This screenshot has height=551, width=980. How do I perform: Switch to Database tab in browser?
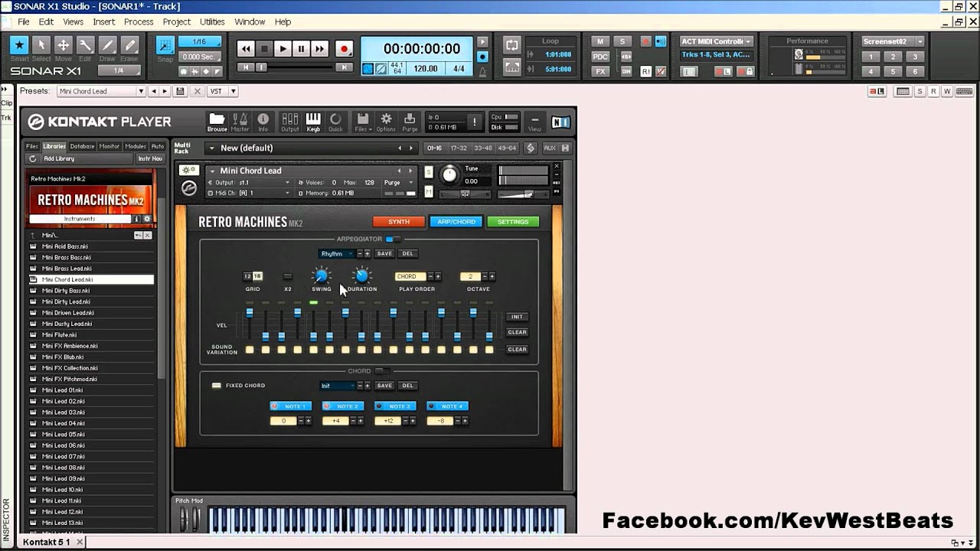click(82, 146)
